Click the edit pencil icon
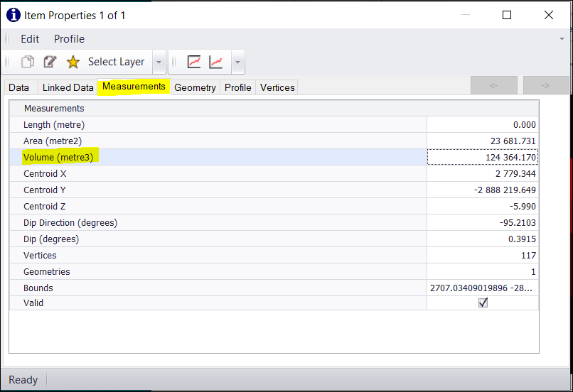Image resolution: width=573 pixels, height=392 pixels. pos(50,62)
